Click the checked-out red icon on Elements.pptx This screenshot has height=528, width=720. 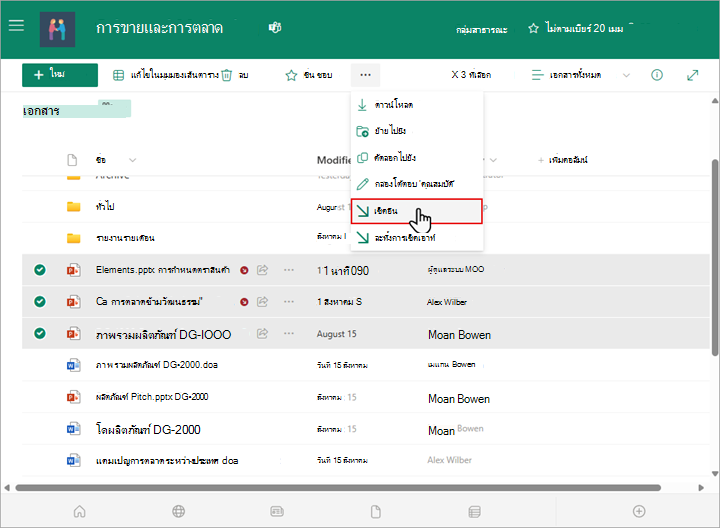(244, 270)
